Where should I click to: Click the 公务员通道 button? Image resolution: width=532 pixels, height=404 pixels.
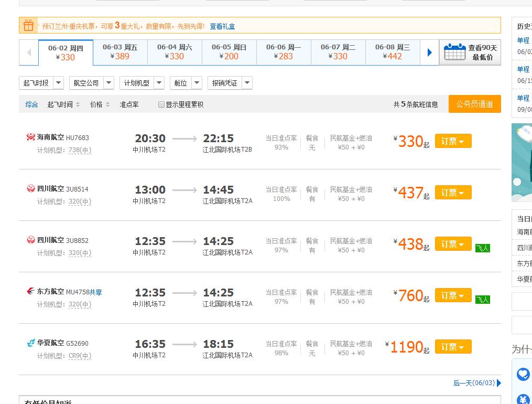point(474,104)
